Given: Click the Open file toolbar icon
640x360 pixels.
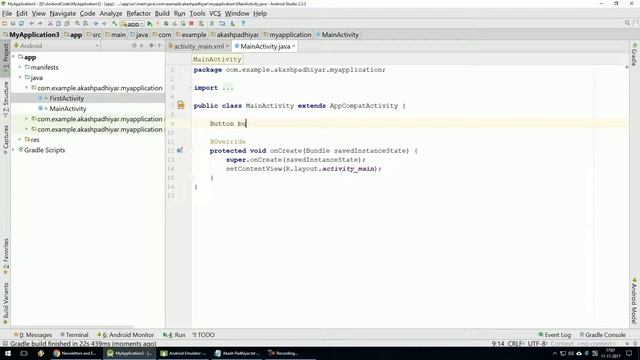Looking at the screenshot, I should tap(4, 24).
